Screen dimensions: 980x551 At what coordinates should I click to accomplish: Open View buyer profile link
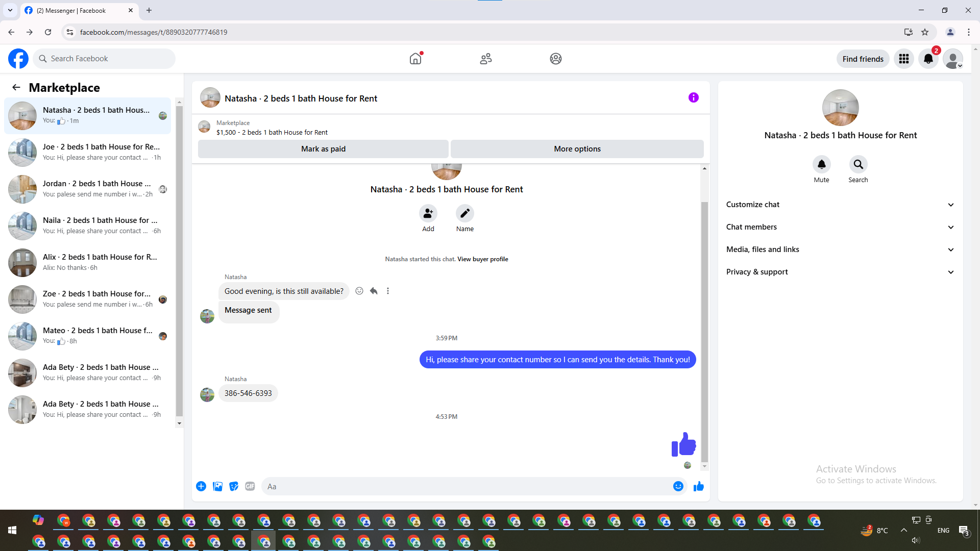tap(482, 259)
